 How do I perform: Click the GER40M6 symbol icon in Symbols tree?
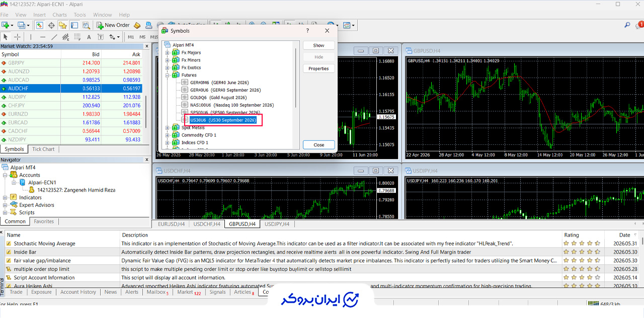(185, 83)
